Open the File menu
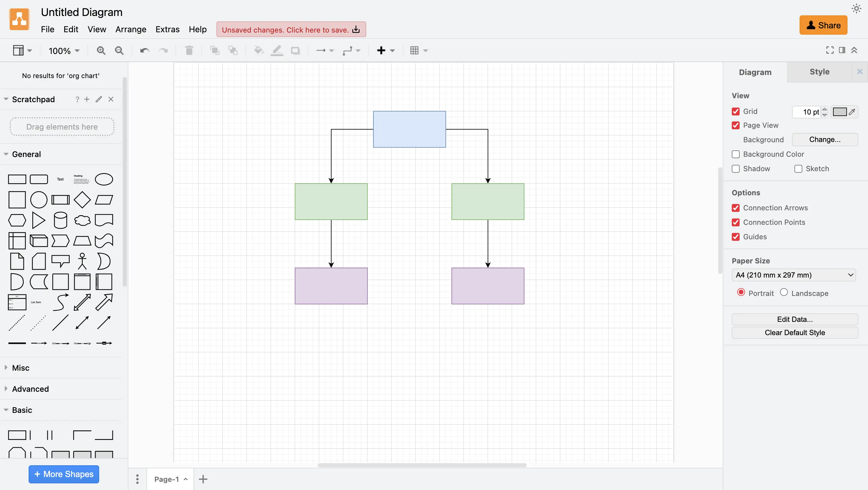The width and height of the screenshot is (868, 490). [x=48, y=29]
